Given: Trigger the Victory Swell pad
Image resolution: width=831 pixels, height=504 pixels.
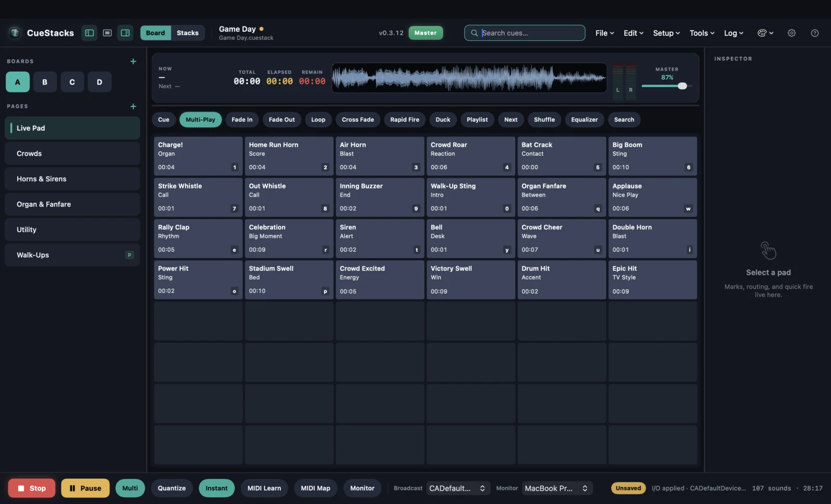Looking at the screenshot, I should [471, 280].
